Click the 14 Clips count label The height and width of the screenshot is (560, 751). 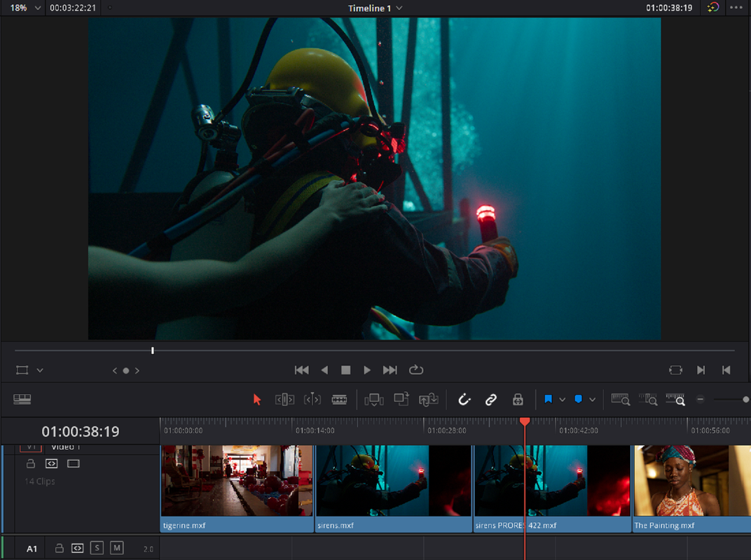[40, 481]
